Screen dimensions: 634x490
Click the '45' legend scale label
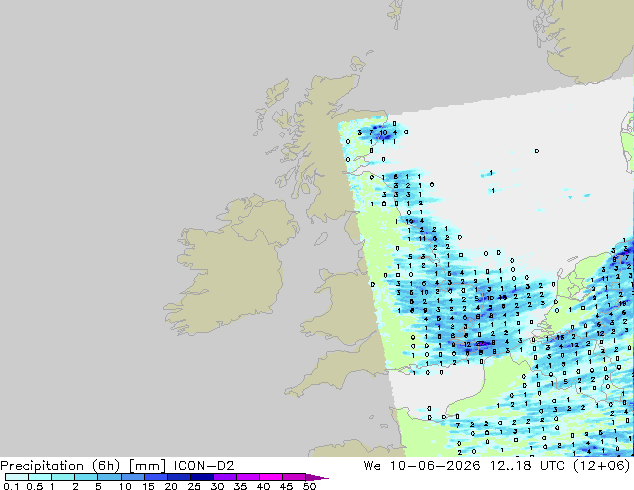tap(286, 486)
